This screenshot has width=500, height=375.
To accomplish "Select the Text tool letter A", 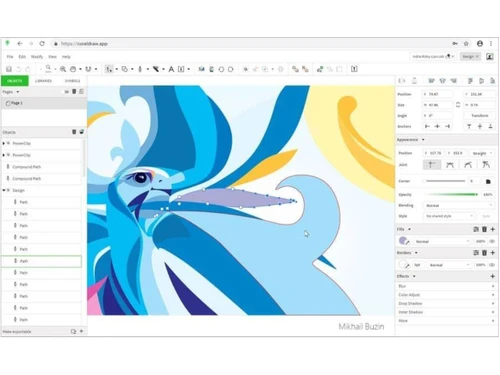I will (x=171, y=69).
